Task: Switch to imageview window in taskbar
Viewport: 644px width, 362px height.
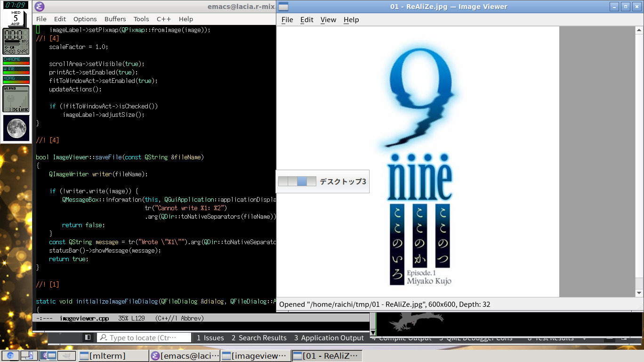Action: click(256, 355)
